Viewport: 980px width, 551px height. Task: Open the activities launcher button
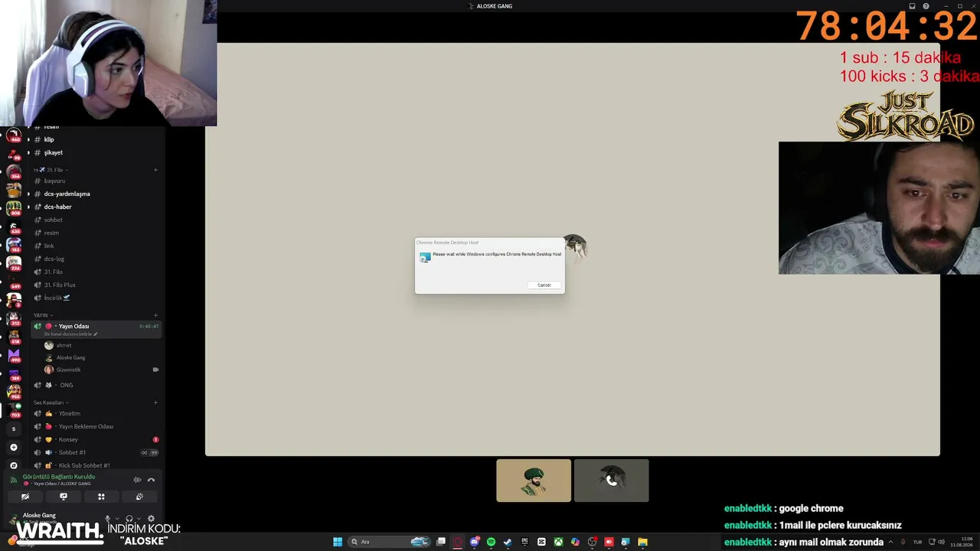click(x=101, y=497)
